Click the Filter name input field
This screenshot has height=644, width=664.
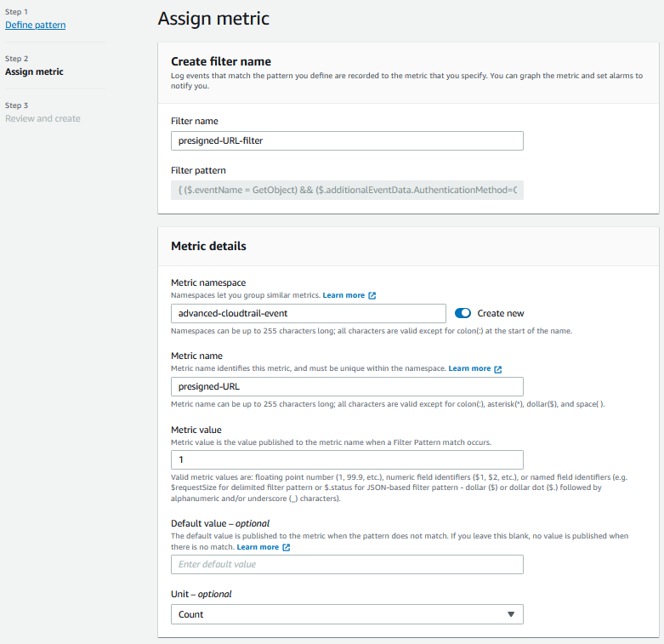347,140
